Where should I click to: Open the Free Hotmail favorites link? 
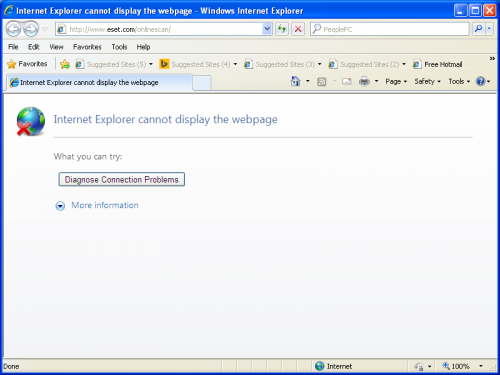pyautogui.click(x=437, y=64)
